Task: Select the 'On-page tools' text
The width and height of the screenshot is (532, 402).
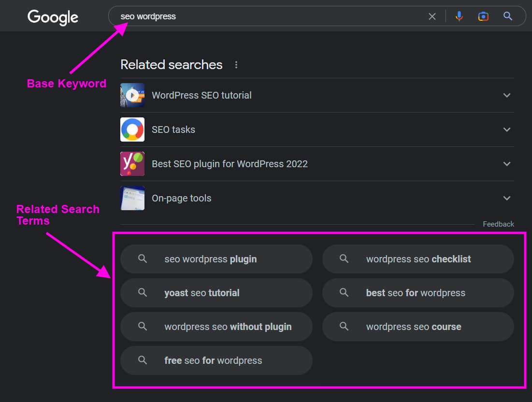Action: [182, 198]
